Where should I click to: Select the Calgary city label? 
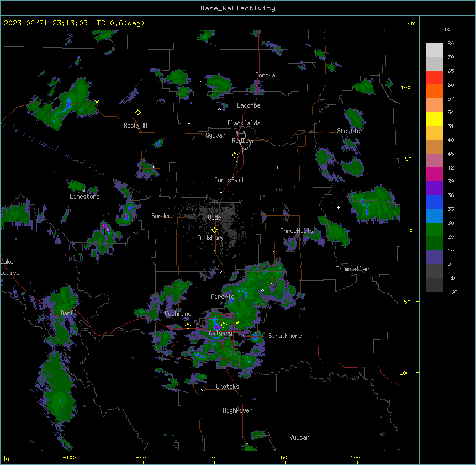(x=220, y=333)
